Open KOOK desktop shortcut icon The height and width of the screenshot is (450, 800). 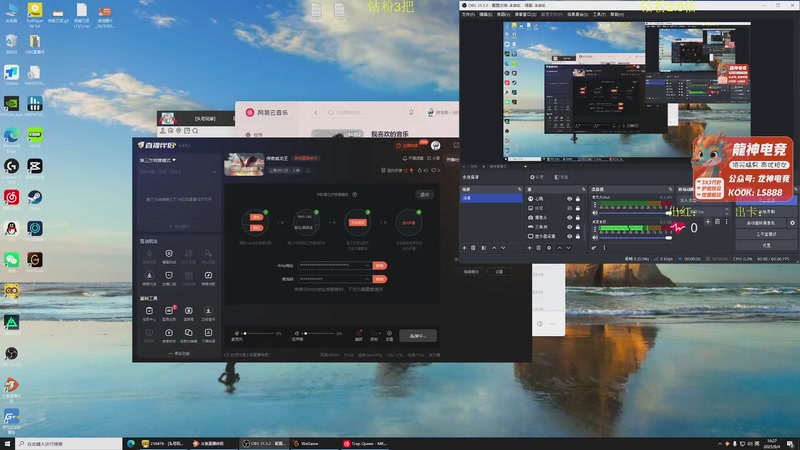[x=35, y=135]
